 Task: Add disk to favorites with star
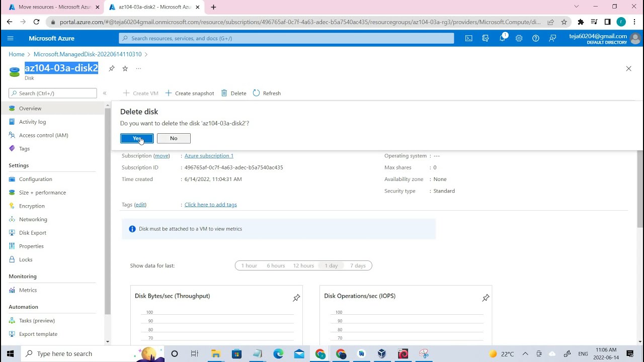point(125,68)
